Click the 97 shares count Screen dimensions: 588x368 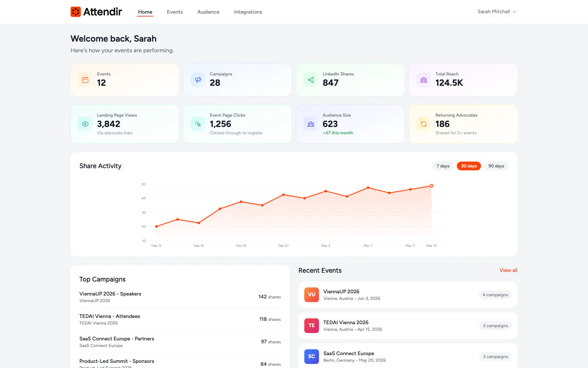[271, 342]
